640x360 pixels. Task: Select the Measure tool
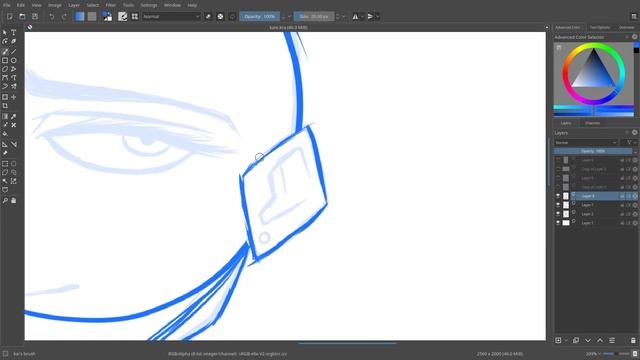click(13, 144)
